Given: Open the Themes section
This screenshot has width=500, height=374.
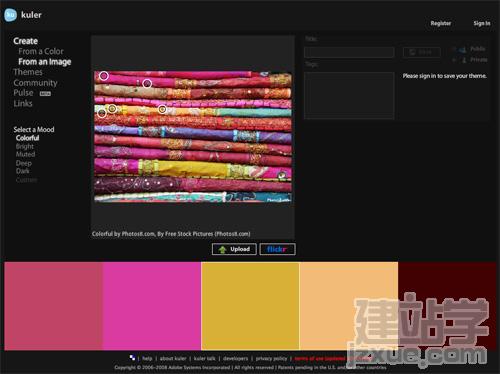Looking at the screenshot, I should 28,72.
